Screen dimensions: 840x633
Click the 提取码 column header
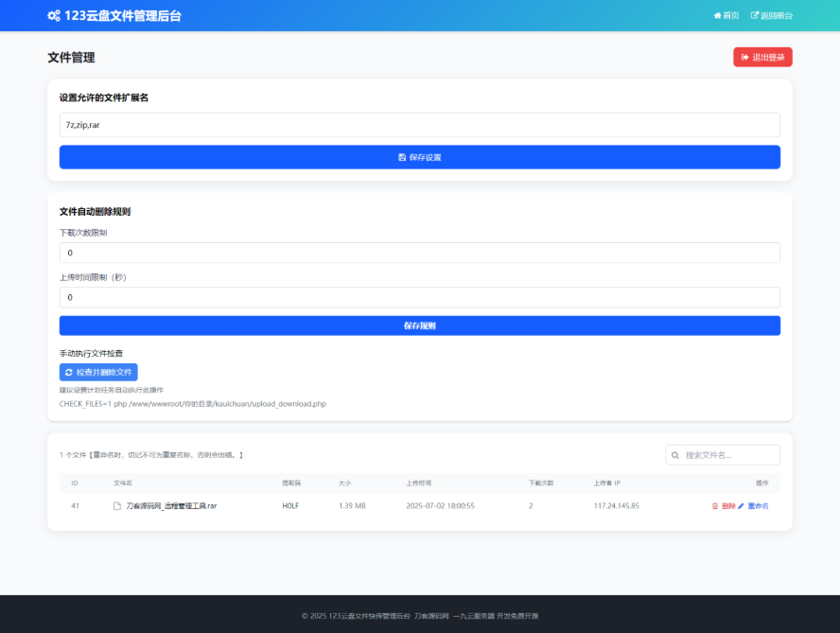pos(291,483)
